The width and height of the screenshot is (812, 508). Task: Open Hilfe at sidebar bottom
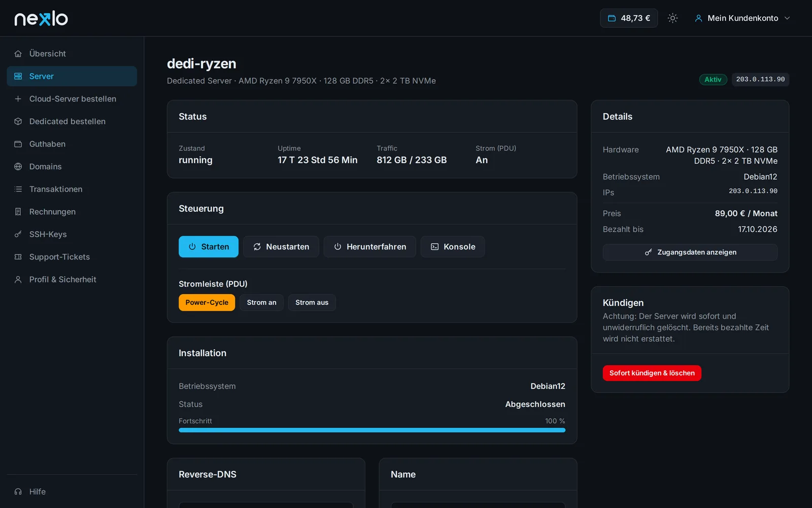pyautogui.click(x=72, y=492)
